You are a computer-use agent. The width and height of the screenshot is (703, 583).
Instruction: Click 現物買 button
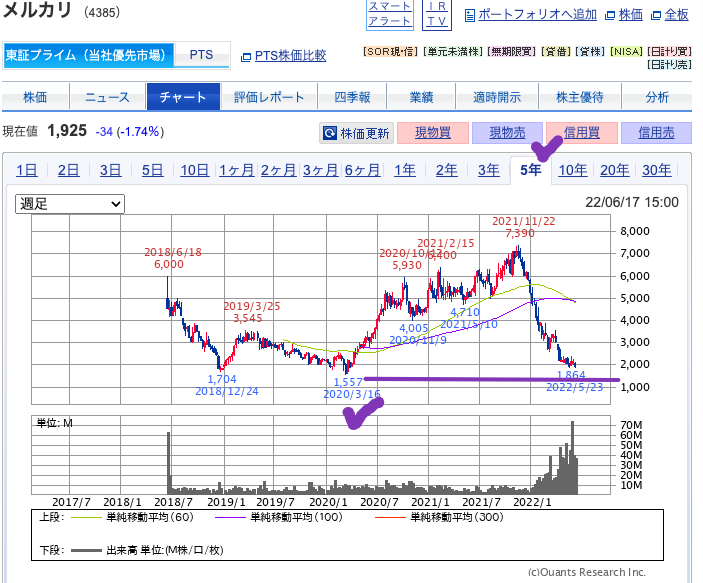click(x=433, y=133)
